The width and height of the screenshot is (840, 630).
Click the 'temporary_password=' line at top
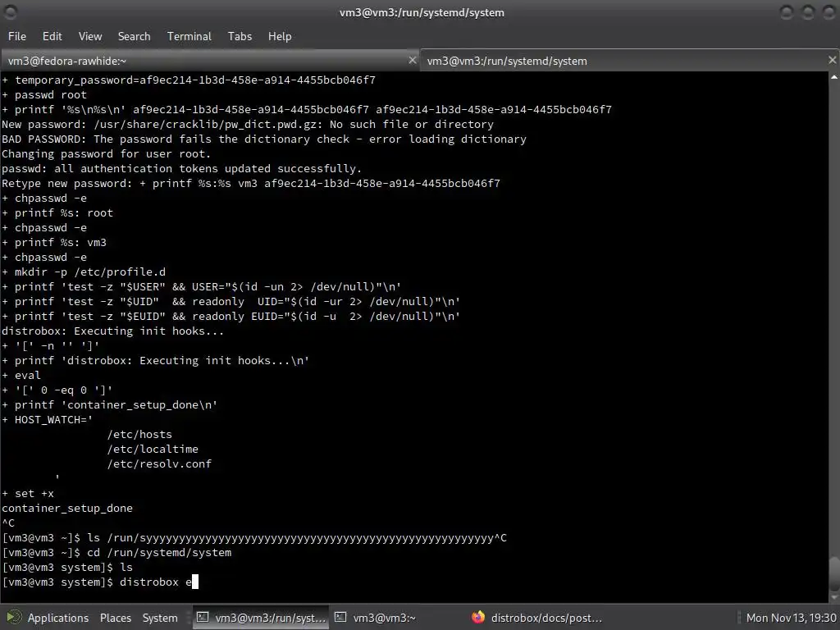click(189, 80)
